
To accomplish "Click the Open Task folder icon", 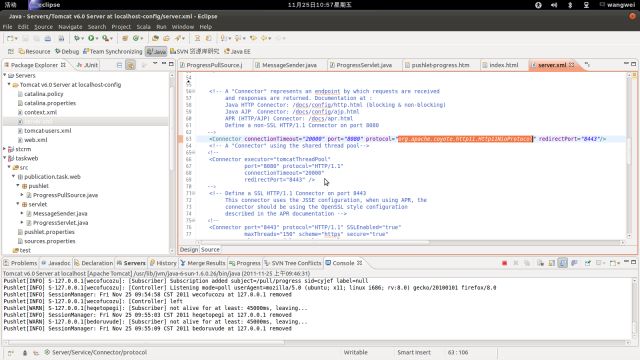I will pyautogui.click(x=166, y=38).
